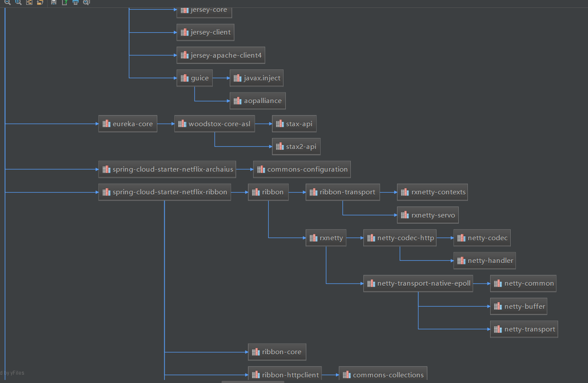
Task: Select the ribbon-httpclient node
Action: tap(285, 374)
